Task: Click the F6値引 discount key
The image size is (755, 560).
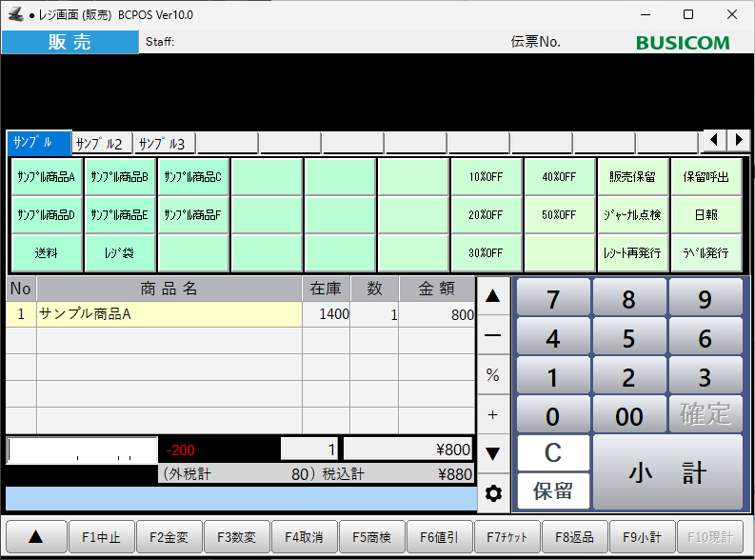Action: pyautogui.click(x=440, y=537)
